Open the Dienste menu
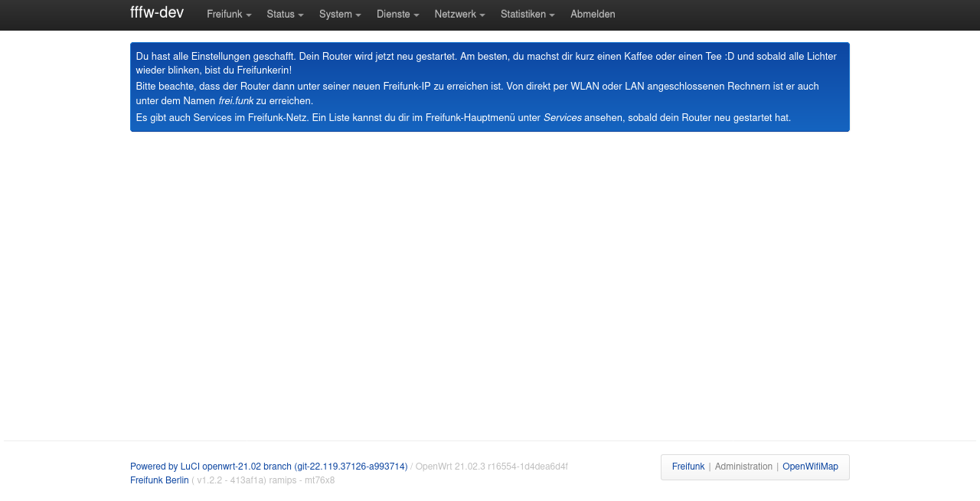The width and height of the screenshot is (980, 501). [393, 15]
